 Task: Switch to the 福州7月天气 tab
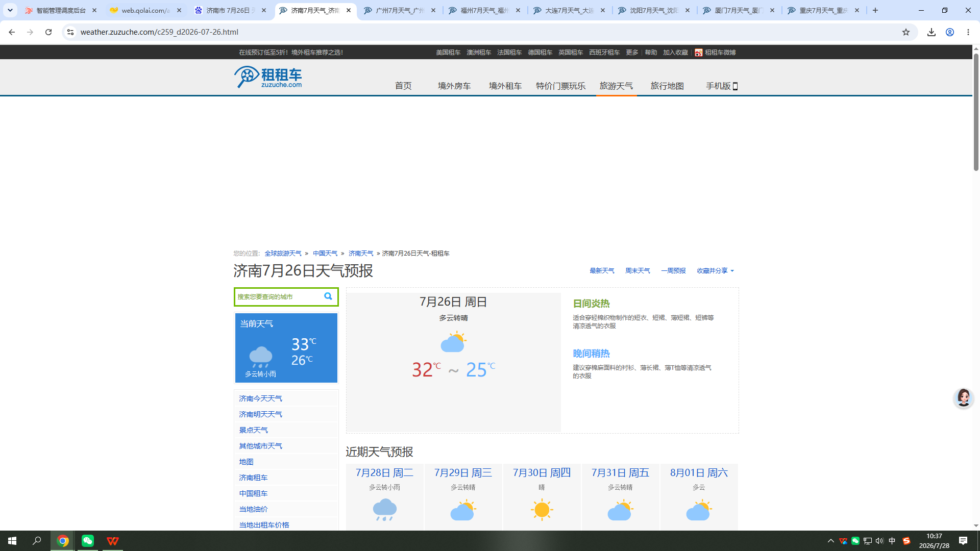tap(485, 10)
